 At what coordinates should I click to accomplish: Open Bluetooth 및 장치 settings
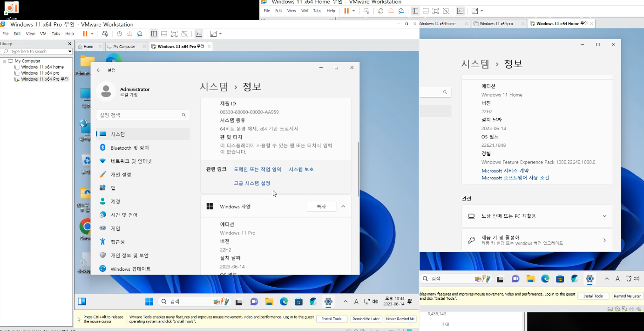(x=143, y=147)
